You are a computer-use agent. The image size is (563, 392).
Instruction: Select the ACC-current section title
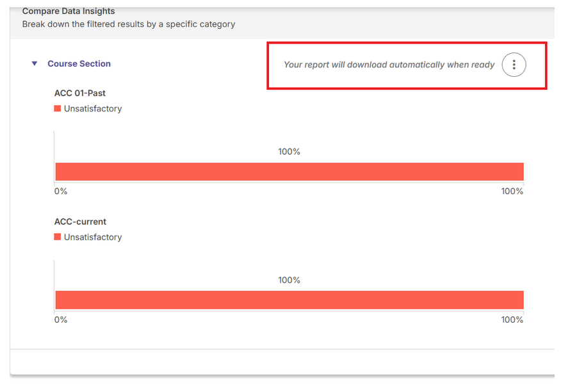(80, 222)
